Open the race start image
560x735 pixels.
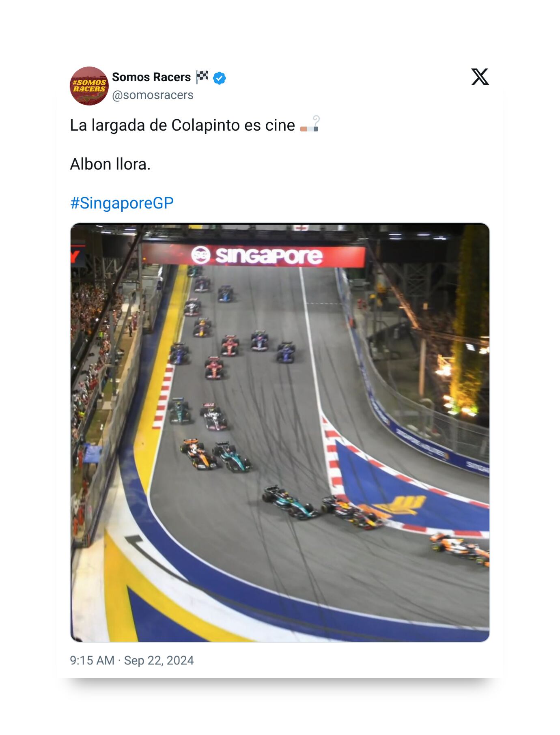(x=280, y=432)
